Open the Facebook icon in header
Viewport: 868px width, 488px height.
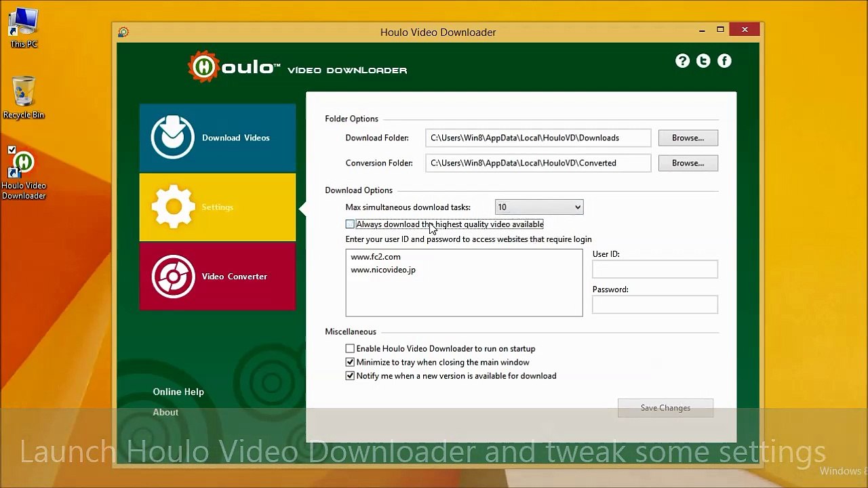724,61
